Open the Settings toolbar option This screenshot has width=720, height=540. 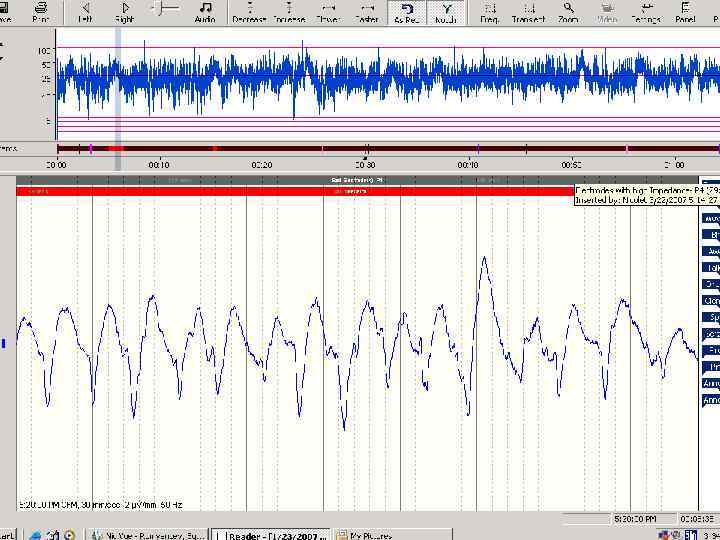(x=646, y=12)
